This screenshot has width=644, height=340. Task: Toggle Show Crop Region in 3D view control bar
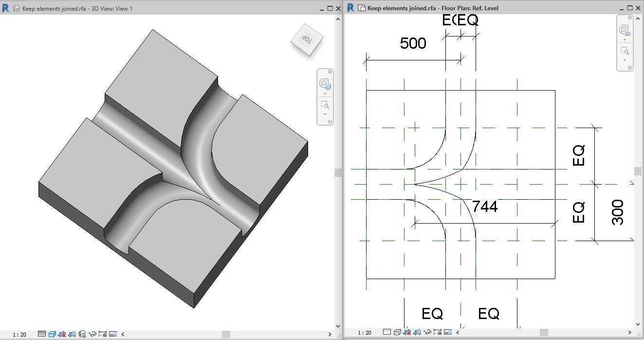(x=72, y=334)
